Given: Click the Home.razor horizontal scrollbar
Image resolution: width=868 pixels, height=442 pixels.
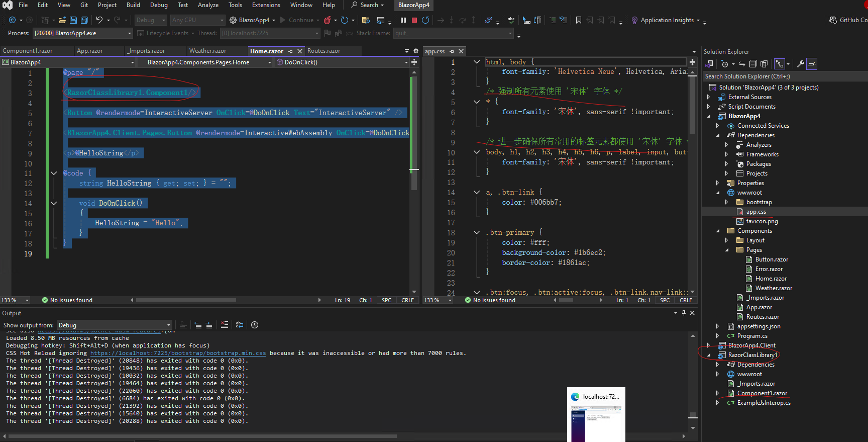Looking at the screenshot, I should [x=186, y=300].
